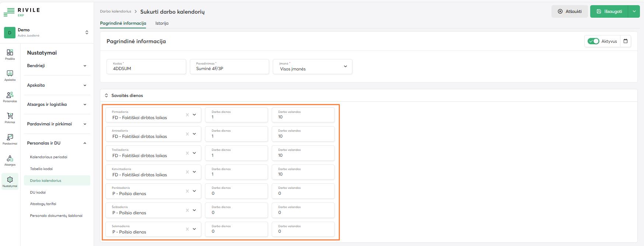Toggle the Aktyvus switch off
This screenshot has height=246, width=644.
(593, 41)
